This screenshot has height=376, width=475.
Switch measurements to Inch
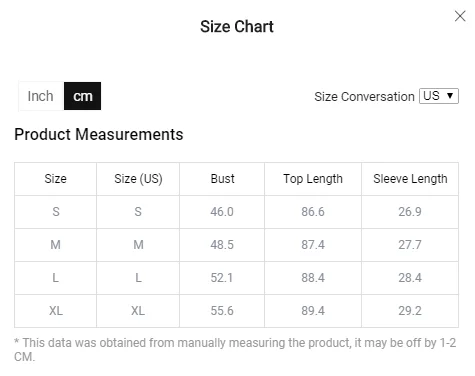41,96
